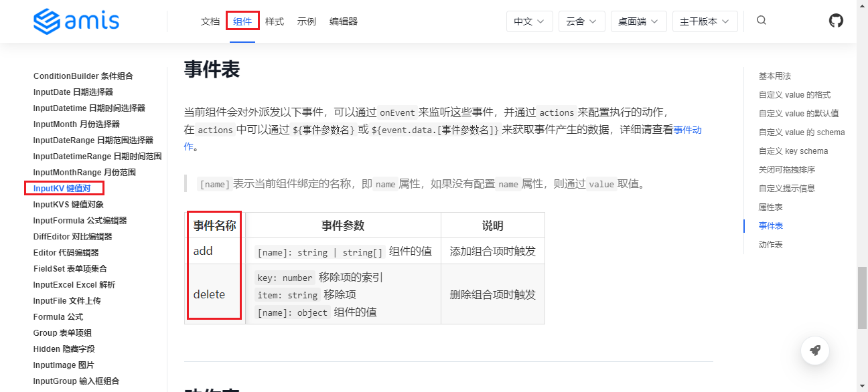Select the 组件 navigation tab
868x392 pixels.
click(x=242, y=21)
